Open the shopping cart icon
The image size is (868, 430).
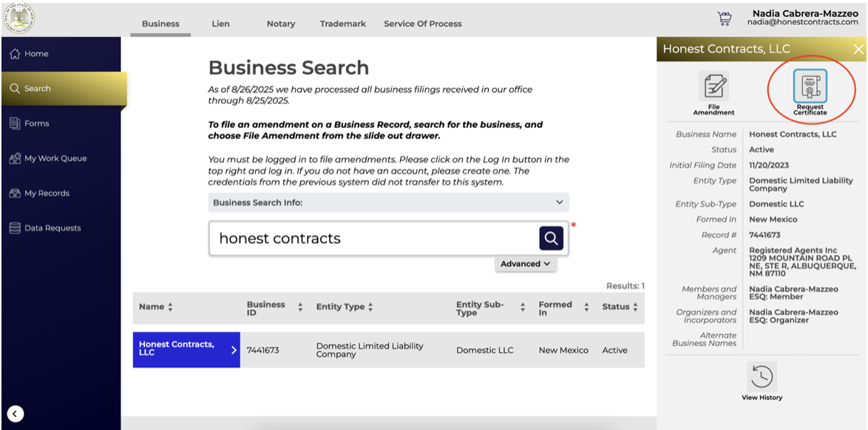click(x=724, y=18)
